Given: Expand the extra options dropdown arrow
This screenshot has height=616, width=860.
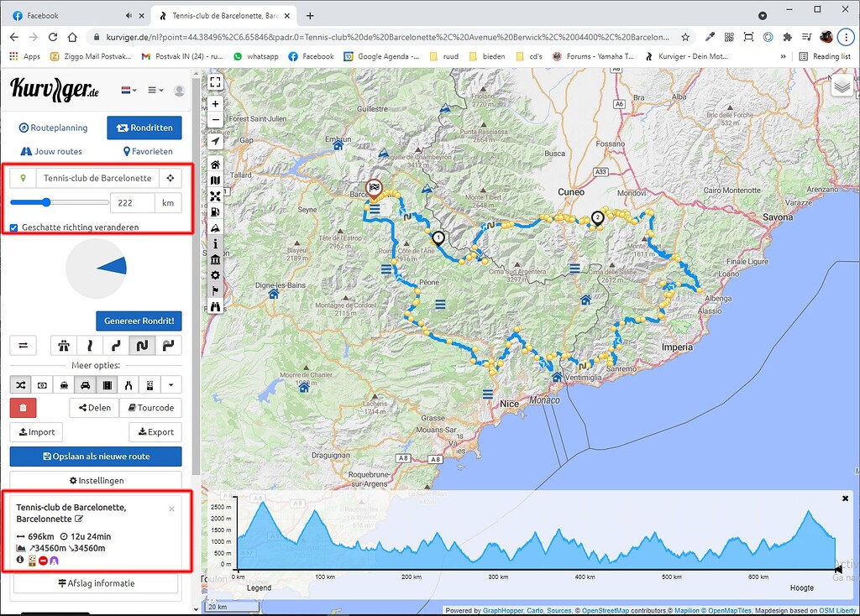Looking at the screenshot, I should point(171,384).
